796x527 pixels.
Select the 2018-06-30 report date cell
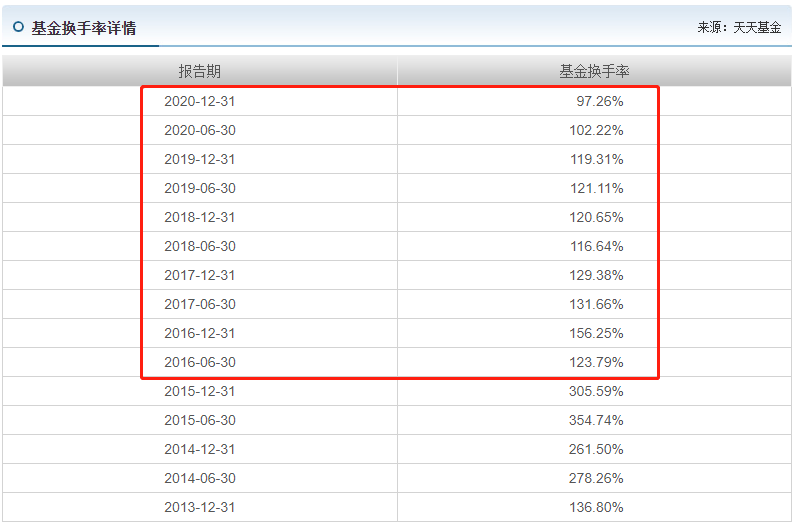(x=200, y=246)
